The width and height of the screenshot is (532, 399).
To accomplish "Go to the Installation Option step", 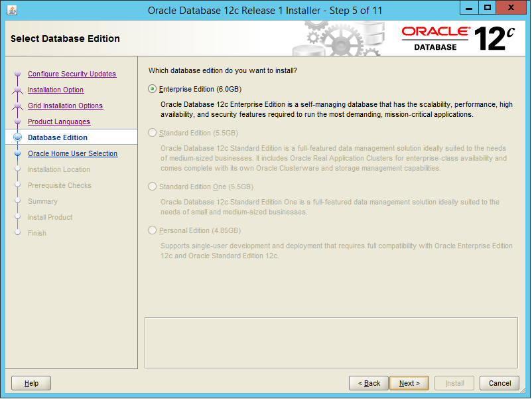I will pyautogui.click(x=56, y=90).
